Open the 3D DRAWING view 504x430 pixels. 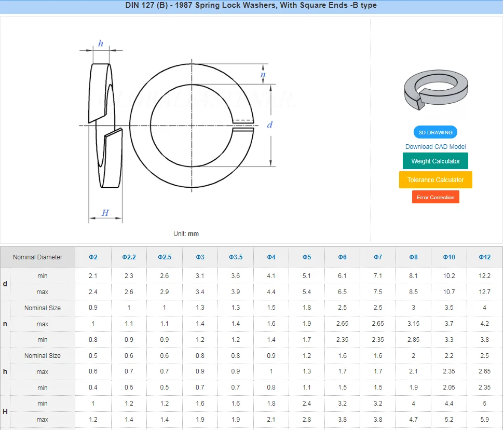coord(435,132)
